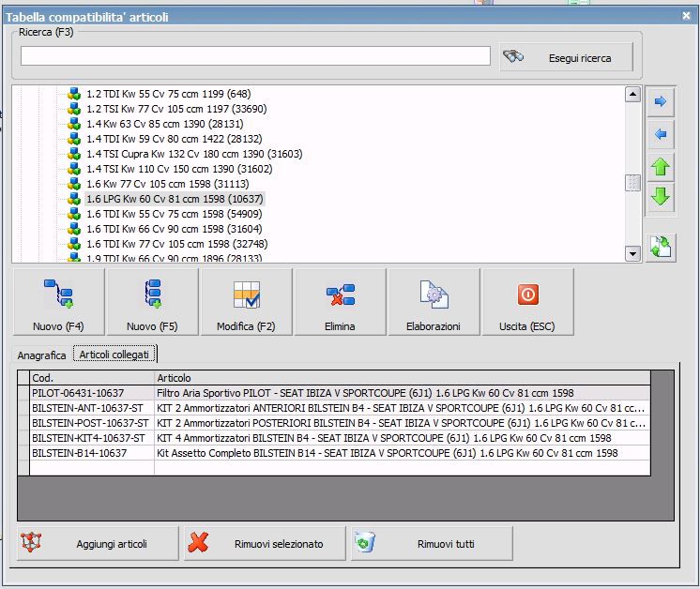Open Modifica (F2)
This screenshot has width=700, height=589.
tap(246, 302)
